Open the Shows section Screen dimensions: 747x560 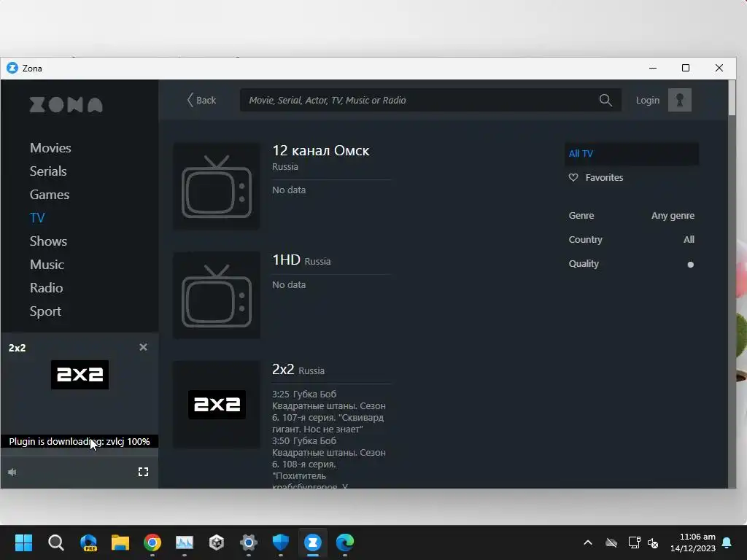(48, 241)
